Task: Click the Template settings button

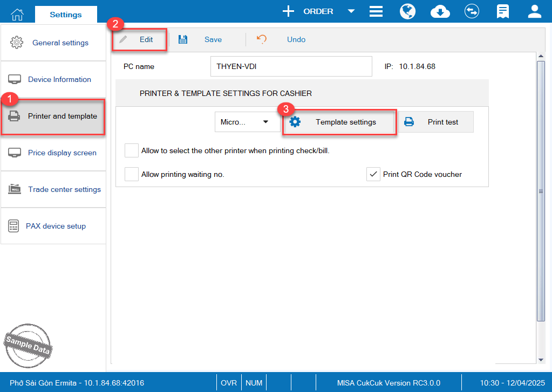Action: pyautogui.click(x=340, y=122)
